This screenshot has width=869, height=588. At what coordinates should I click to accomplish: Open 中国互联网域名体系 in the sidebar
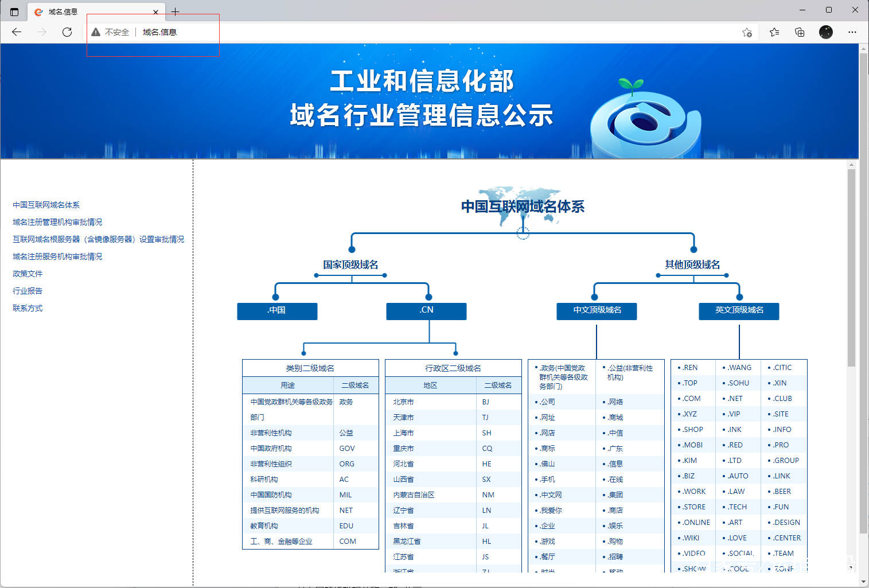tap(46, 204)
